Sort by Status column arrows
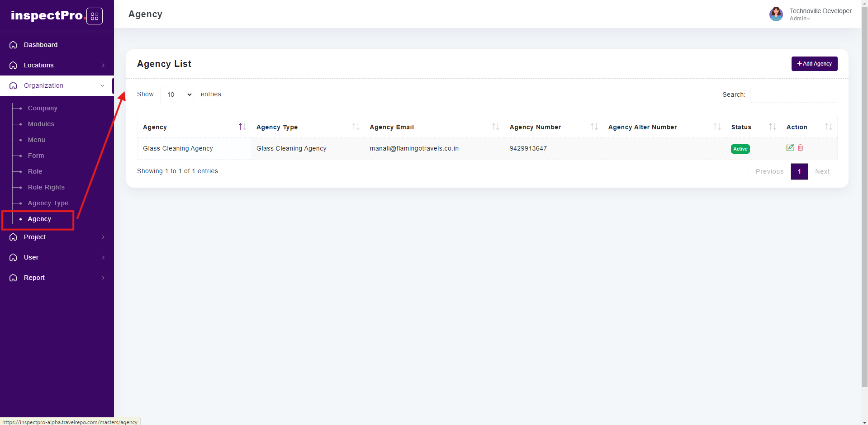This screenshot has height=425, width=868. tap(772, 127)
